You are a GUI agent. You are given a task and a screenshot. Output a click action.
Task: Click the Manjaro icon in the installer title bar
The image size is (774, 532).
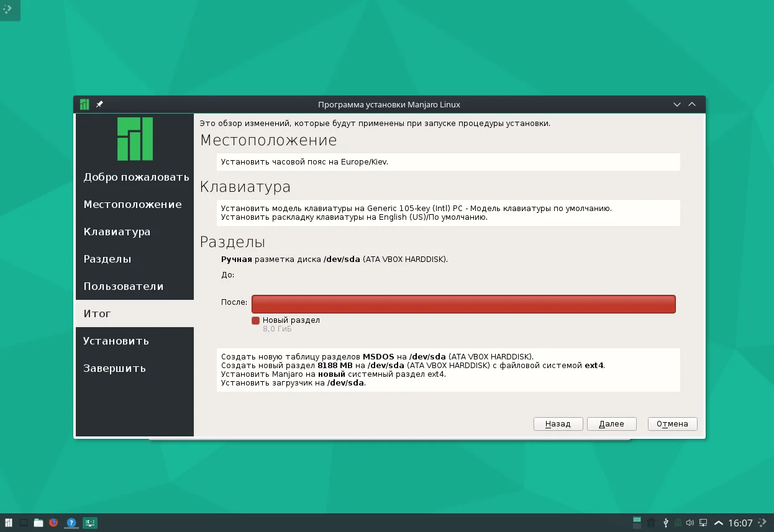coord(84,104)
